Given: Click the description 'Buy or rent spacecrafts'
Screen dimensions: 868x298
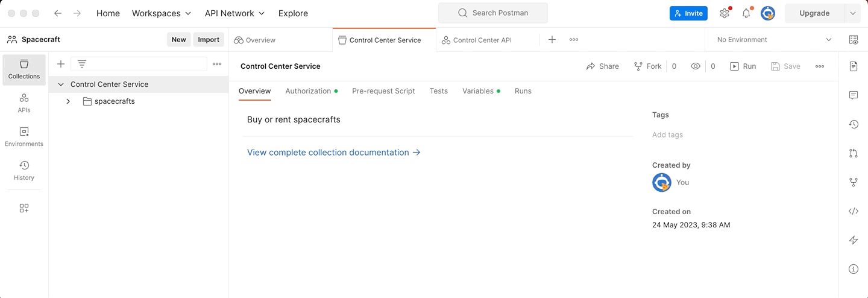Looking at the screenshot, I should click(x=294, y=120).
